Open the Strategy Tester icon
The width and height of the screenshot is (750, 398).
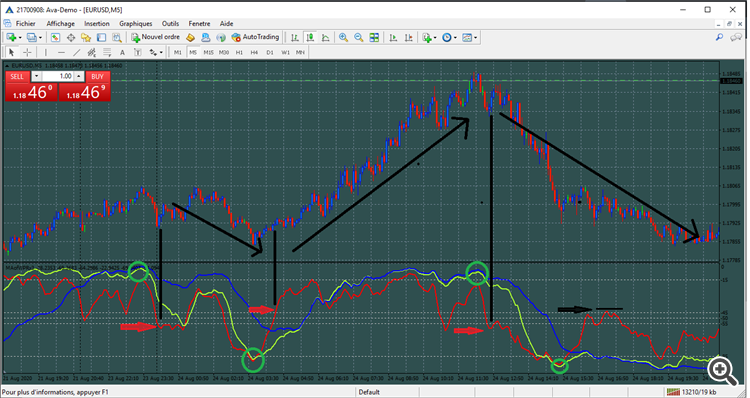click(117, 37)
